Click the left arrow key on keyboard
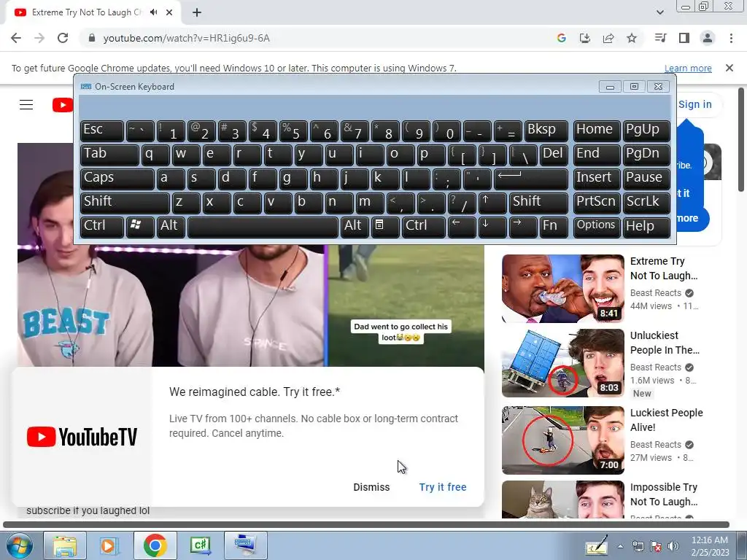This screenshot has height=560, width=747. pos(462,226)
